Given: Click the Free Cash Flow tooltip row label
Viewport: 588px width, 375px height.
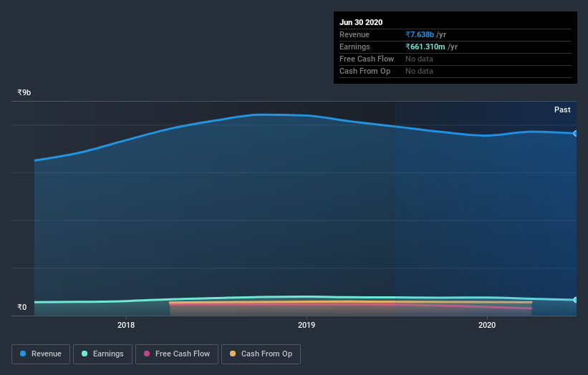Looking at the screenshot, I should click(x=367, y=59).
